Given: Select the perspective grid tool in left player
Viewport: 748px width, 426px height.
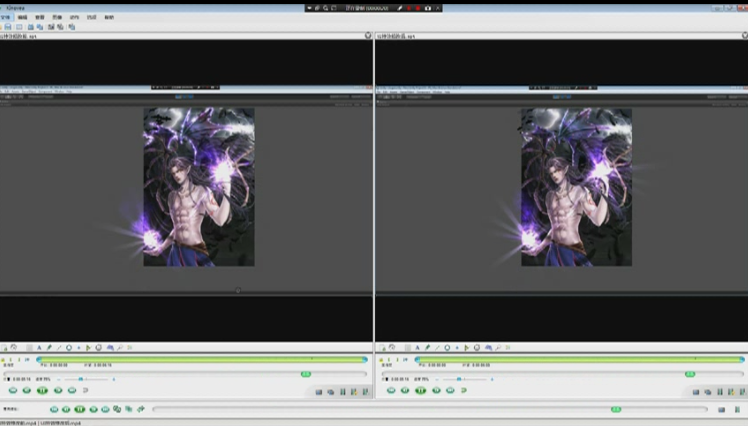Looking at the screenshot, I should (110, 348).
